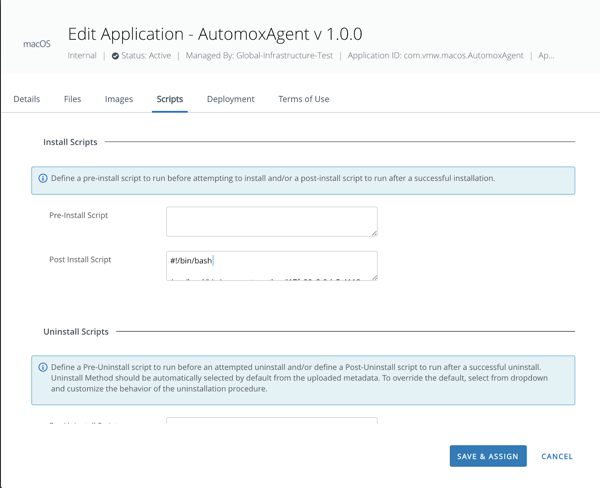Click the Edit Application AutomoxAgent title
This screenshot has height=488, width=600.
215,34
